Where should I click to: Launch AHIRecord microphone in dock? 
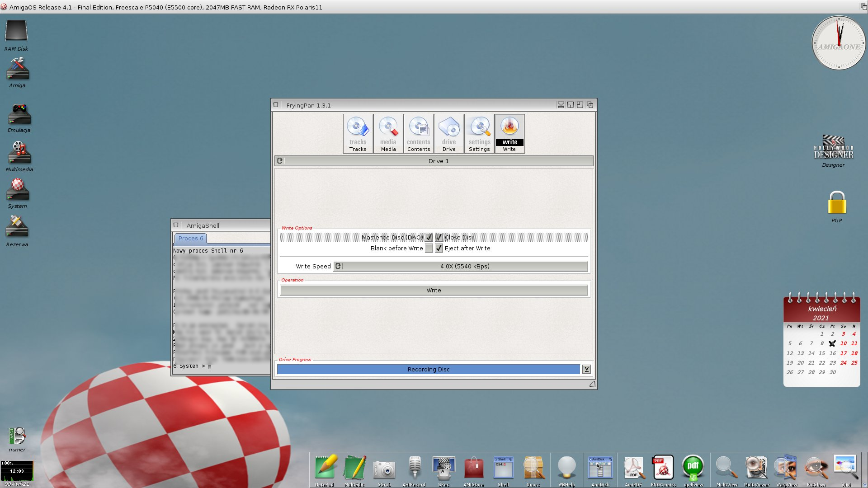point(414,470)
